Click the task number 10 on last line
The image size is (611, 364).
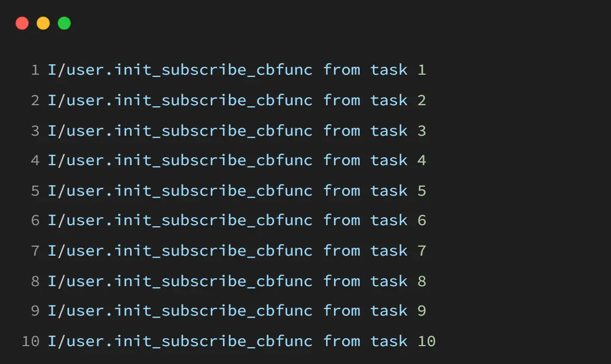[427, 341]
